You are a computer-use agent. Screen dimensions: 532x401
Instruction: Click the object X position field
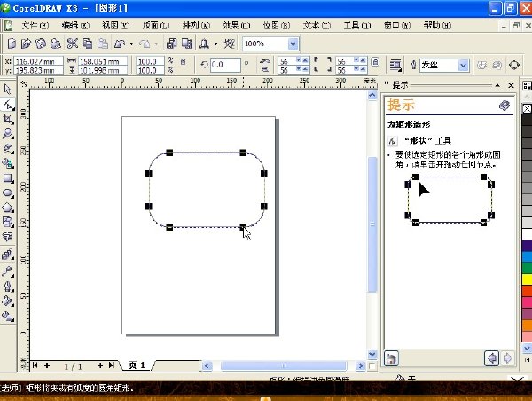coord(39,61)
